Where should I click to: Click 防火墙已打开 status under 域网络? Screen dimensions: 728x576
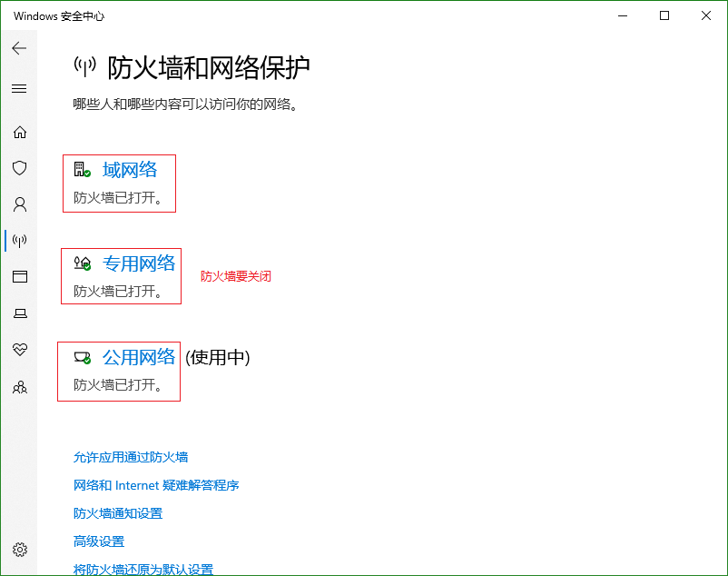click(x=118, y=198)
